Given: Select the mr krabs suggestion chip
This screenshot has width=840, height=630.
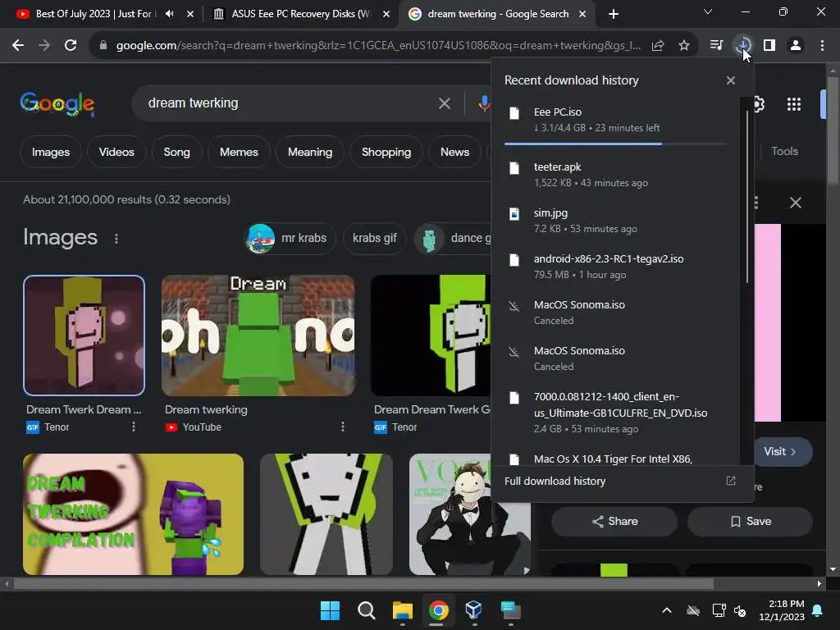Looking at the screenshot, I should [290, 239].
